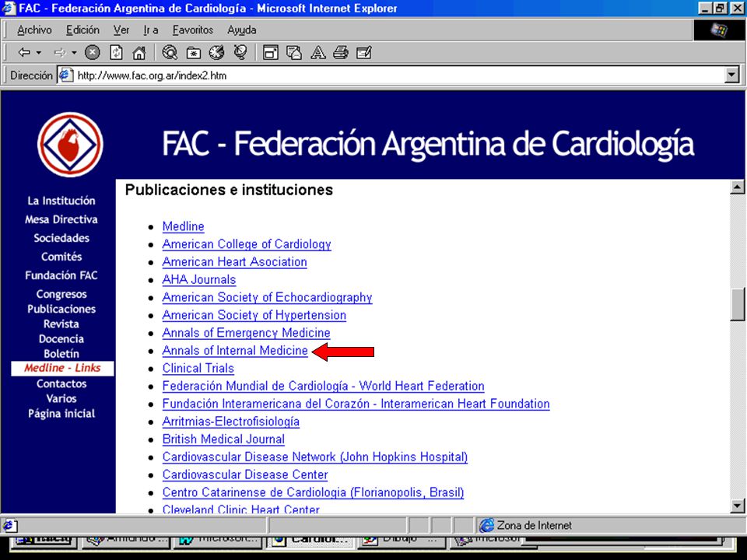Viewport: 747px width, 560px height.
Task: Open the Ayuda menu
Action: [241, 30]
